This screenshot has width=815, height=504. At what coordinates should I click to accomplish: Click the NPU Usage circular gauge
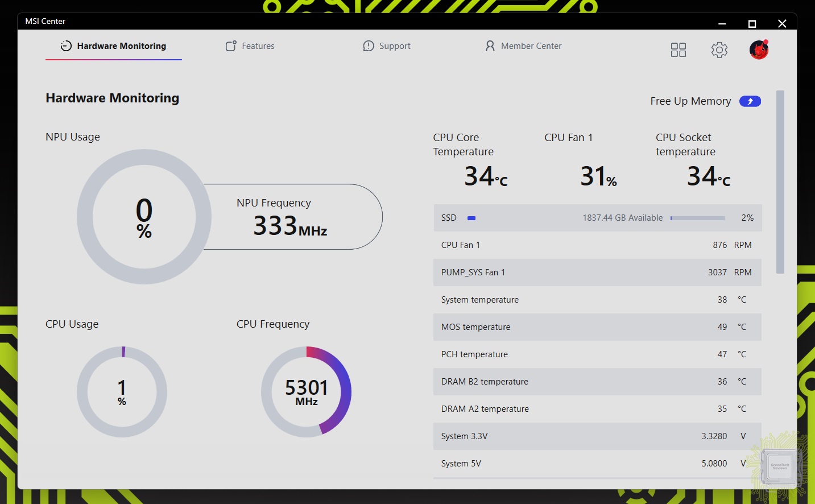tap(144, 217)
